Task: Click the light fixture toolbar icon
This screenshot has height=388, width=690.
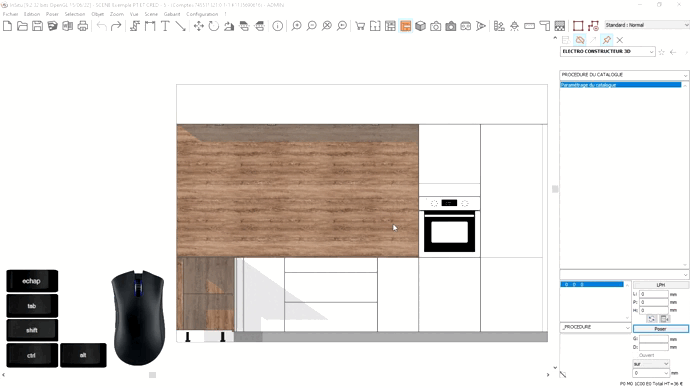Action: (514, 26)
